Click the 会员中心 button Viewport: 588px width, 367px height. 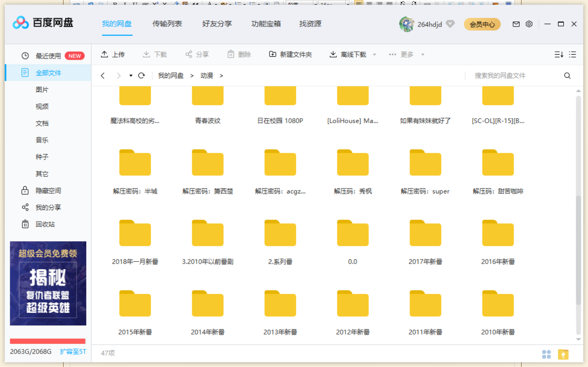click(482, 24)
